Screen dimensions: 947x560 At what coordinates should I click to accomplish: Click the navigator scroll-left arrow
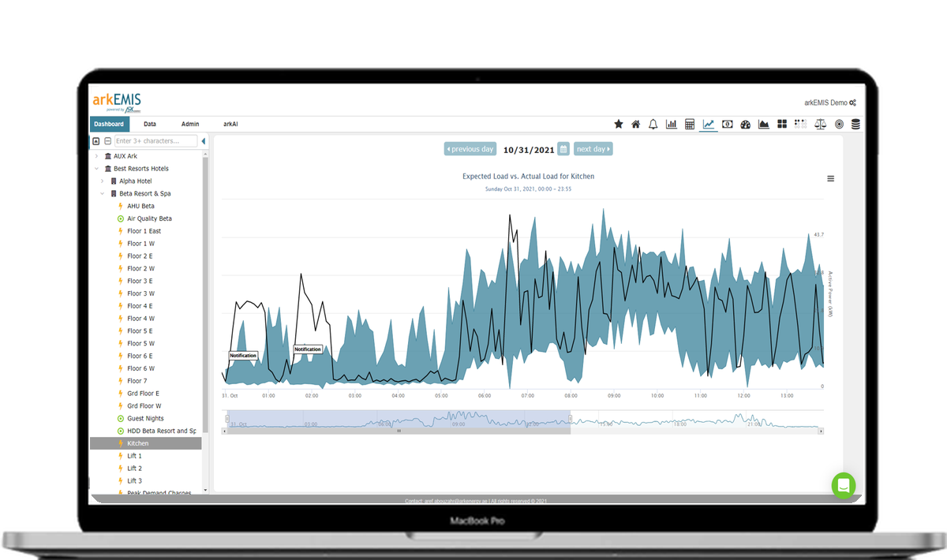224,431
